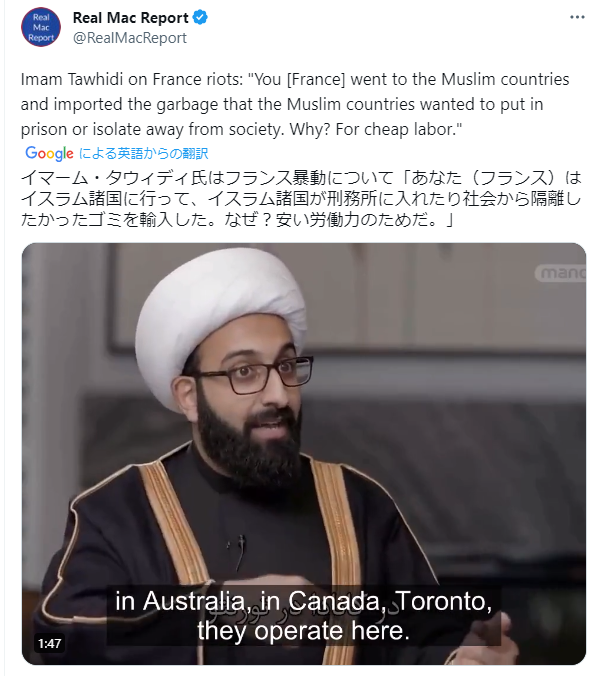Click the Real Mac Report display name
The width and height of the screenshot is (603, 676).
pyautogui.click(x=131, y=18)
